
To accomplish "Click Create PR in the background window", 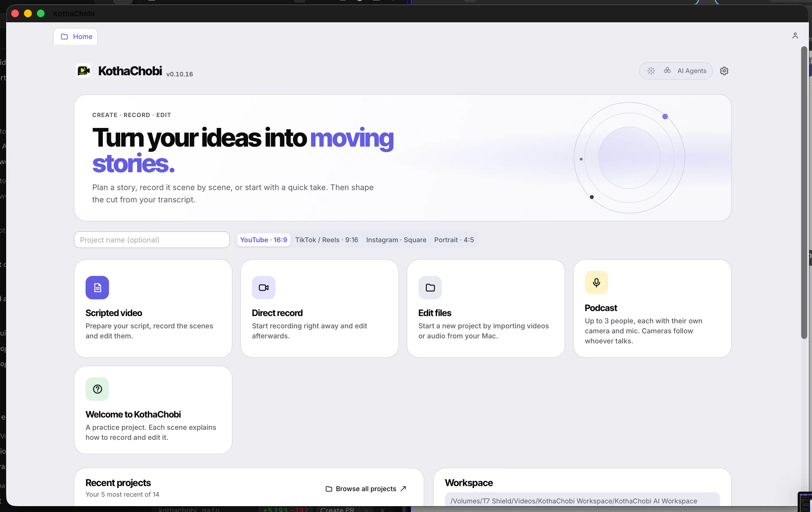I will tap(337, 509).
